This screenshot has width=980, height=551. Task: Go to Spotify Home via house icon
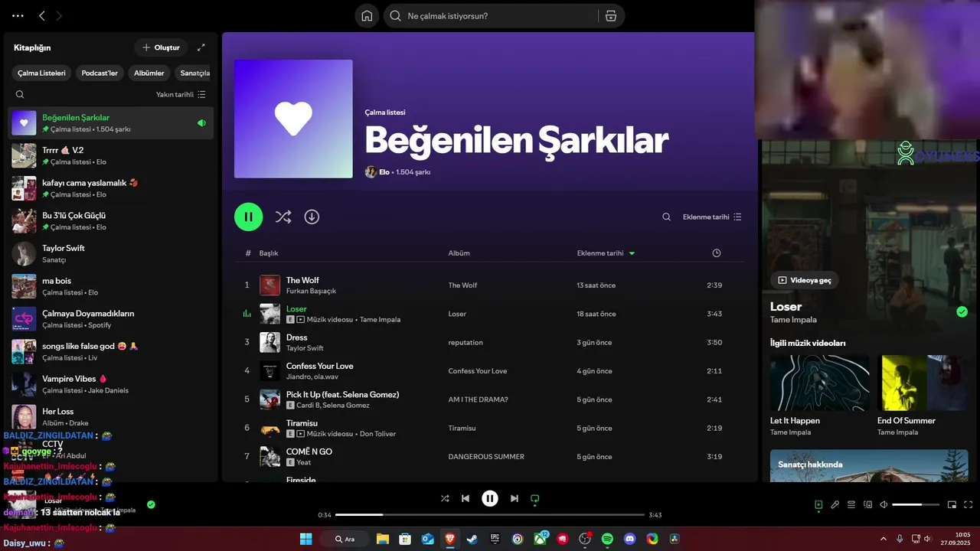[367, 16]
